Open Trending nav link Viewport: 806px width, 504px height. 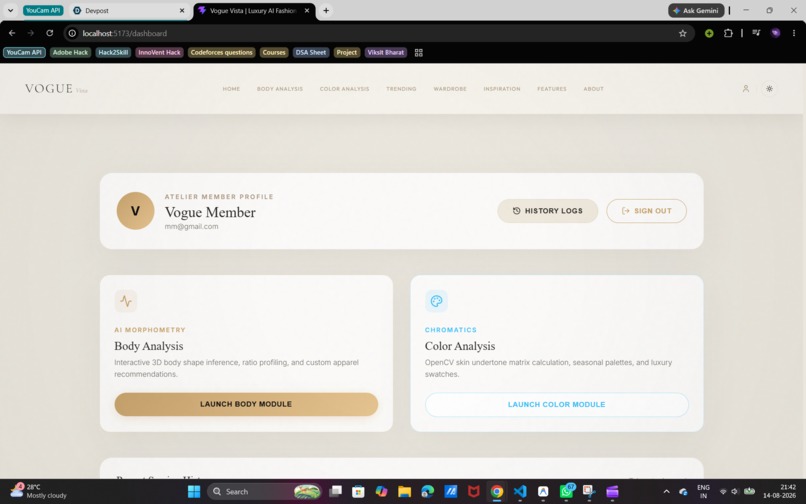click(401, 89)
